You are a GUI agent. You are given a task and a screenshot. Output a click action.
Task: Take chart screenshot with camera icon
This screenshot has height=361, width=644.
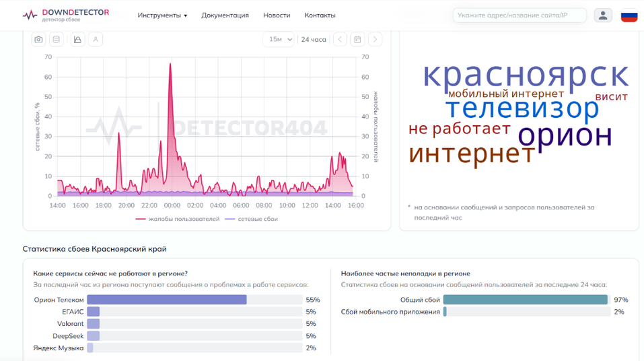pyautogui.click(x=38, y=40)
